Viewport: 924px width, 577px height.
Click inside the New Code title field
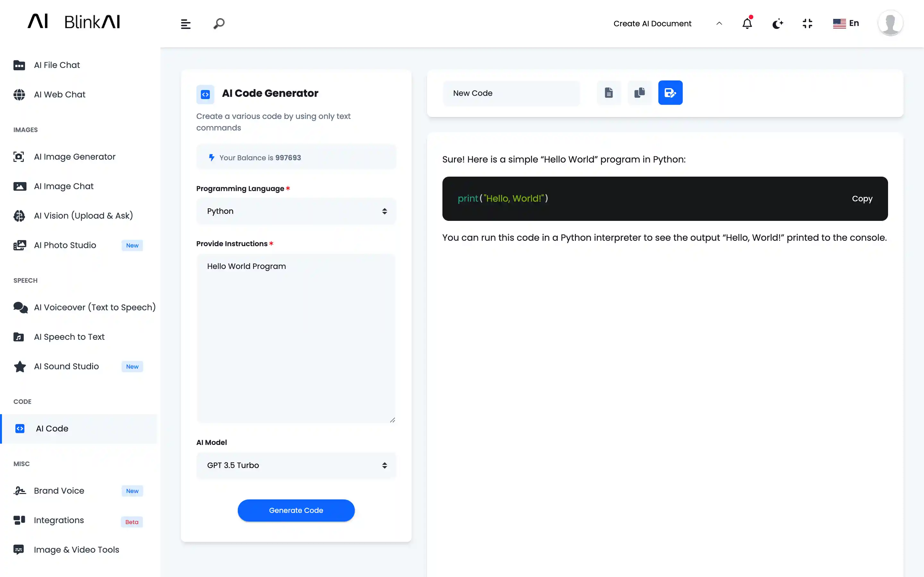click(511, 93)
